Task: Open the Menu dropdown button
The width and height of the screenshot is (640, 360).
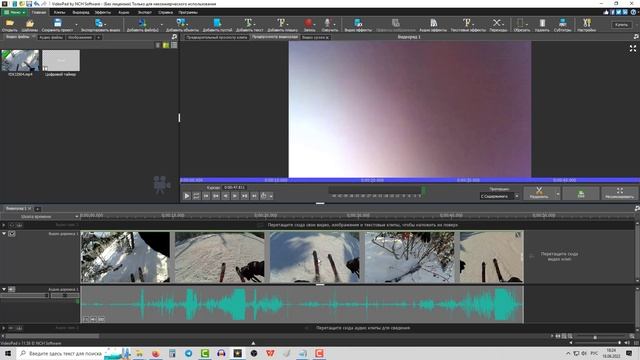Action: 14,12
